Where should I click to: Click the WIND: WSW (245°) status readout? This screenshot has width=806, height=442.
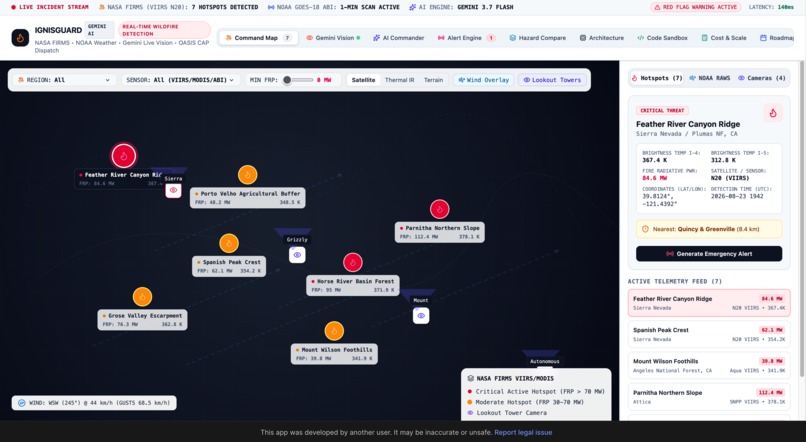pos(94,403)
